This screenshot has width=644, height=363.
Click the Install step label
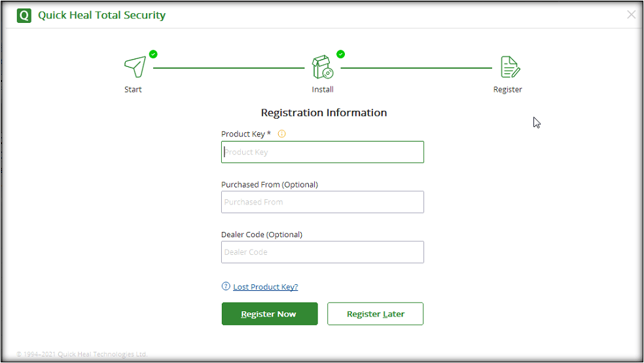tap(323, 90)
